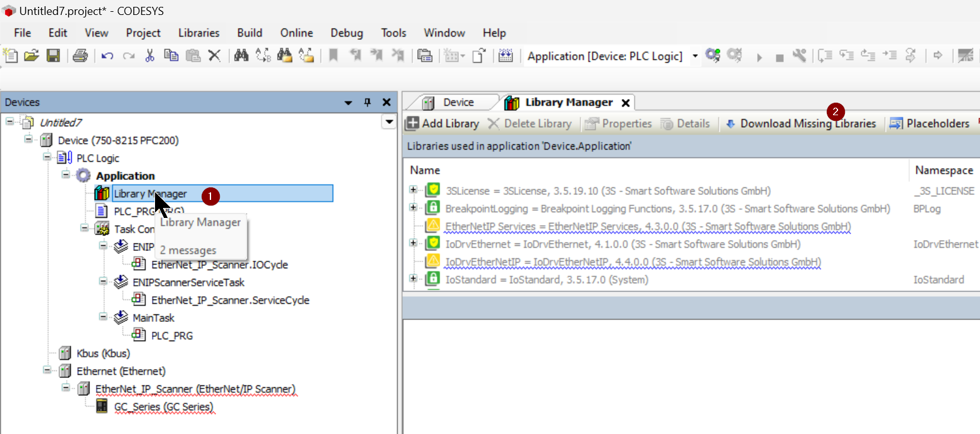This screenshot has height=434, width=980.
Task: Expand the 3SLicense library entry
Action: (413, 189)
